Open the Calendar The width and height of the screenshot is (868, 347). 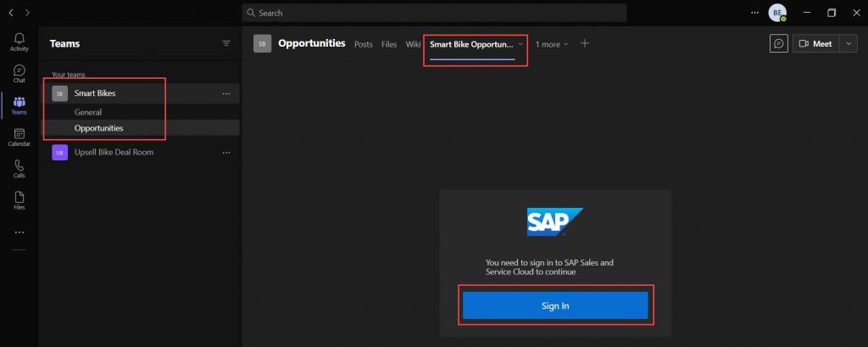point(19,137)
